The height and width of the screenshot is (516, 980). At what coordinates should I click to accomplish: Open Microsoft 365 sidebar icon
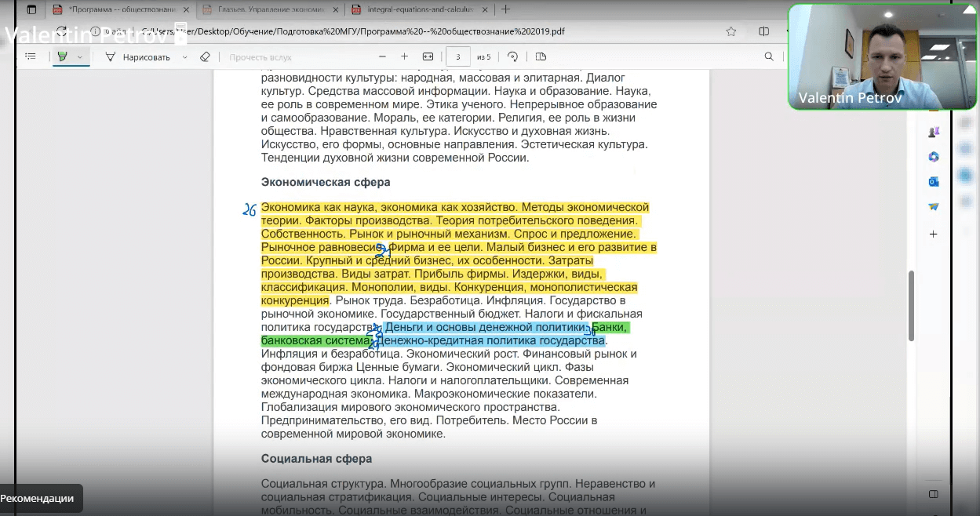pyautogui.click(x=933, y=157)
